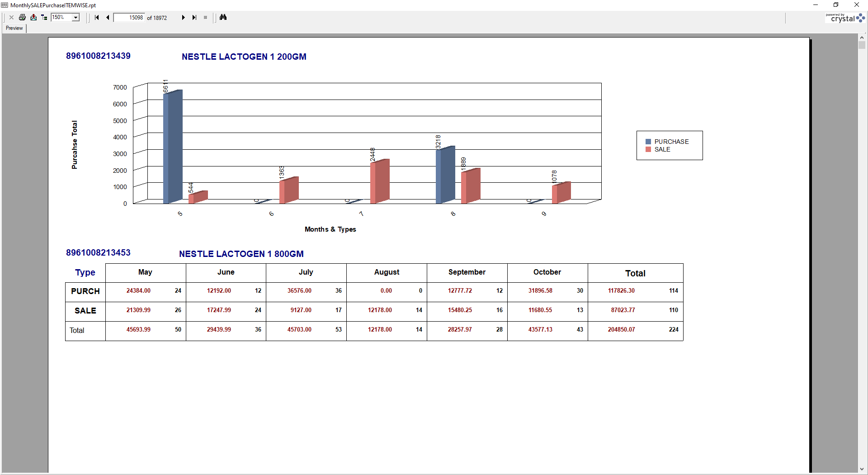Click the 1363 sale bar for month 6

(x=289, y=190)
